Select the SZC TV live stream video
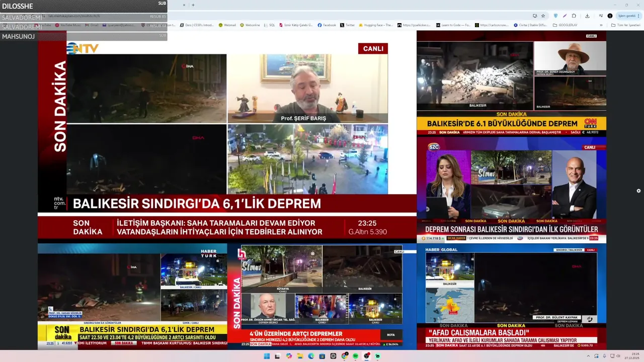Viewport: 644px width, 362px height. 511,189
